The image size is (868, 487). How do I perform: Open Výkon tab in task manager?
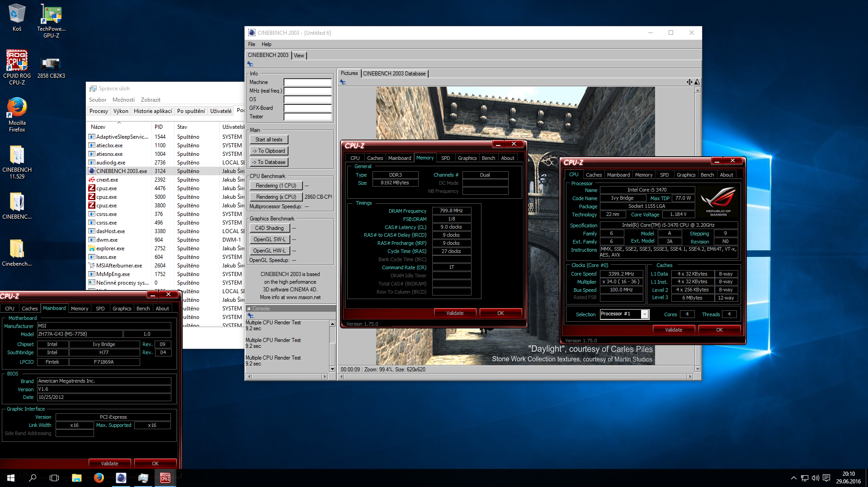121,111
